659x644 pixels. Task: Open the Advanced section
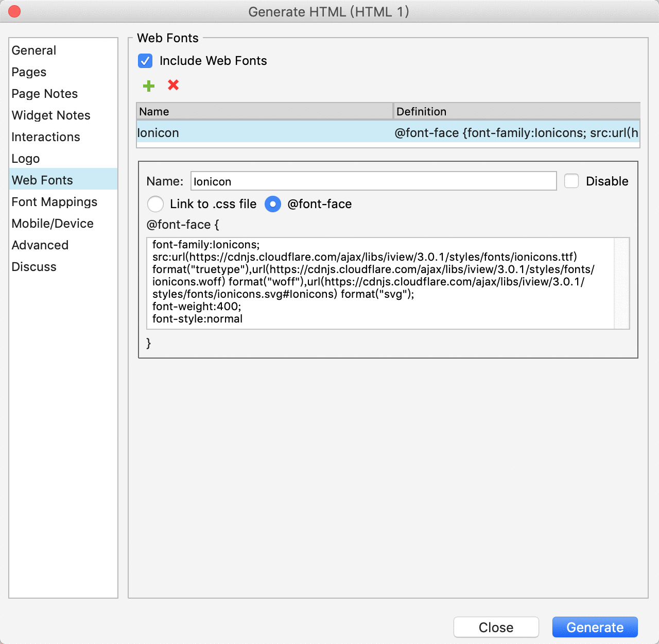(63, 245)
